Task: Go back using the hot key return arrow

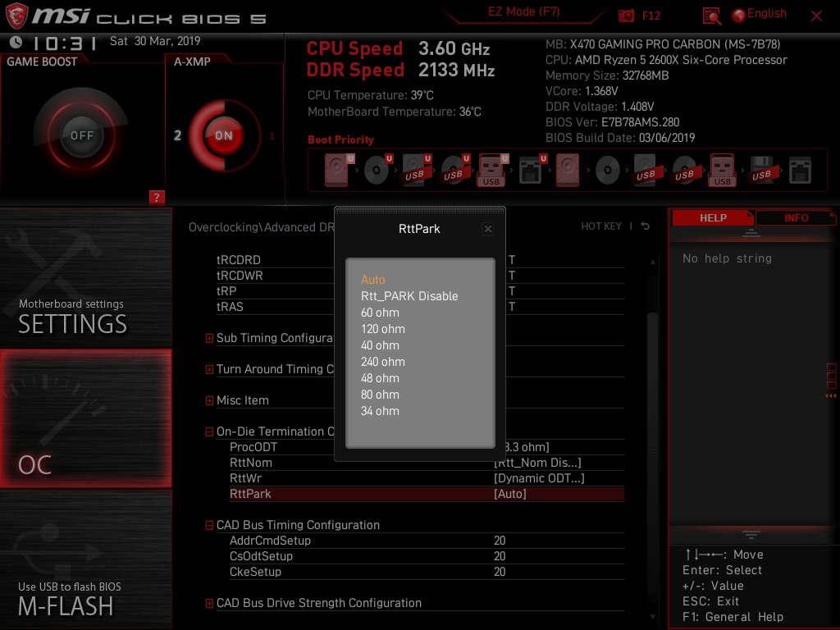Action: (x=646, y=226)
